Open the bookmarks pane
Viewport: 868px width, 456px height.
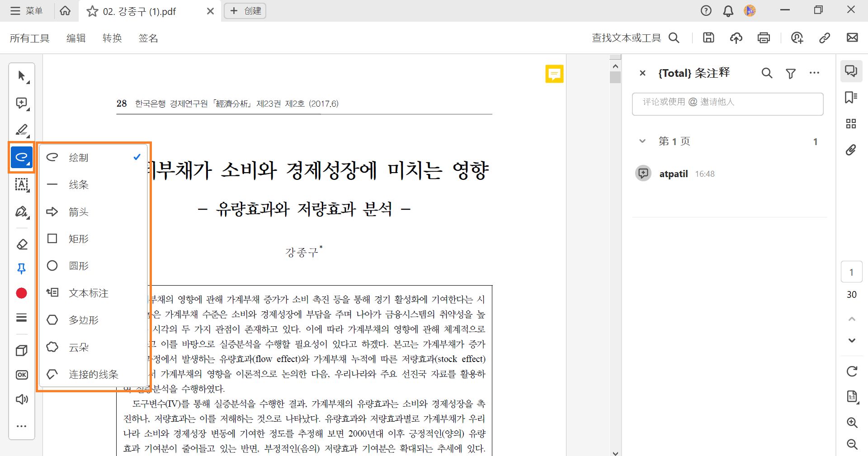tap(851, 97)
